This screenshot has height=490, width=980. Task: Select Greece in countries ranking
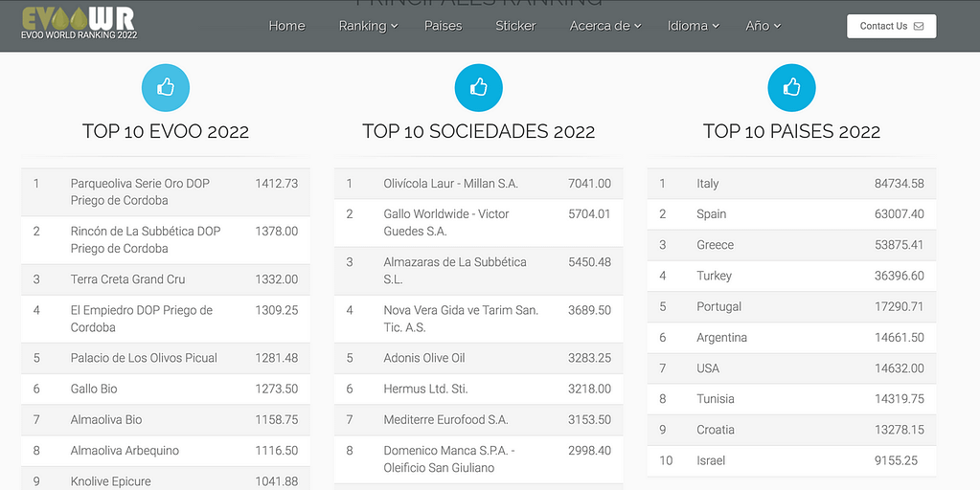pos(715,245)
